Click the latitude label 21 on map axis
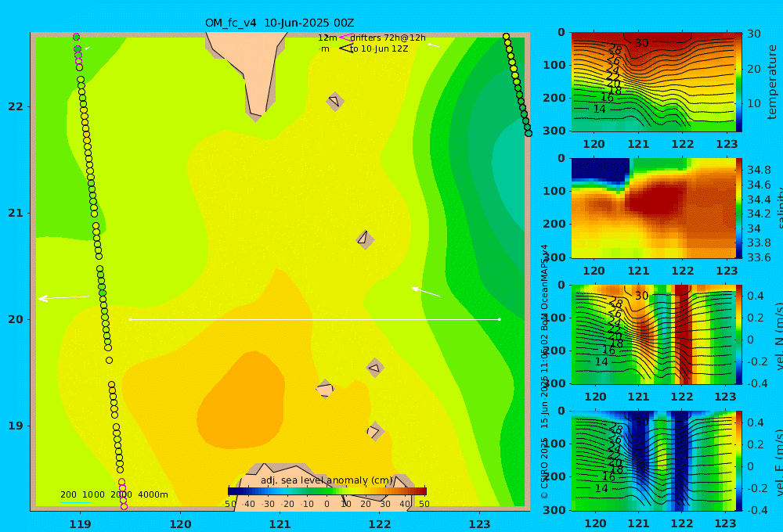This screenshot has height=532, width=783. click(x=16, y=213)
